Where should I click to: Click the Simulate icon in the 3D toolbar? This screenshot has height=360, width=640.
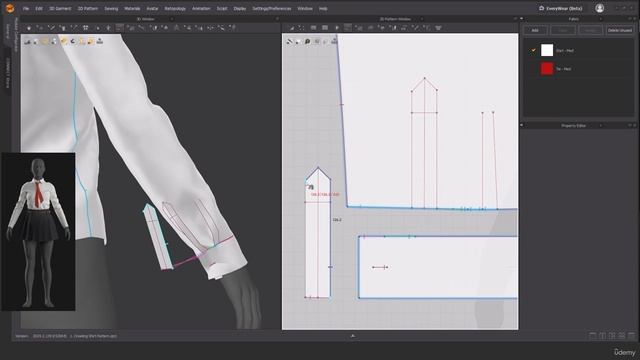click(x=29, y=28)
